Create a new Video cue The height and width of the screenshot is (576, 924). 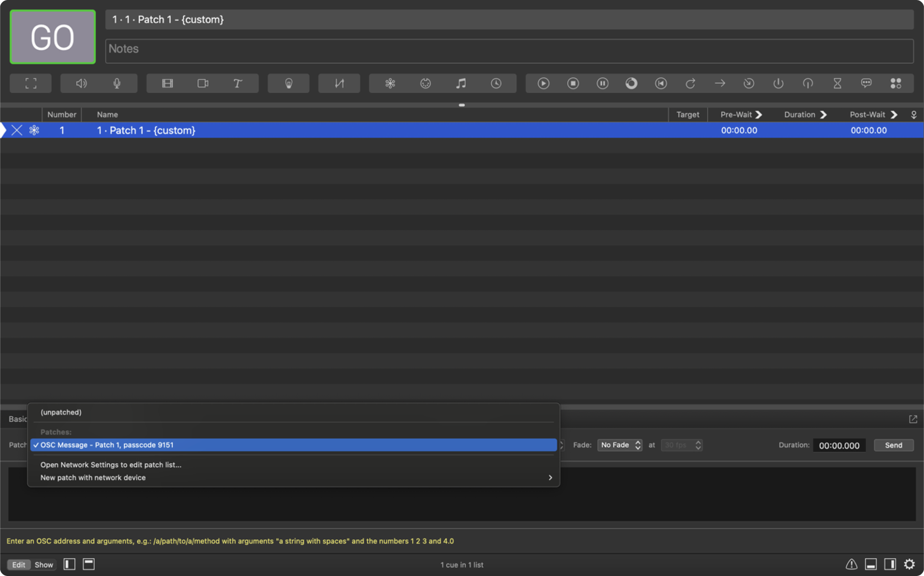click(167, 83)
